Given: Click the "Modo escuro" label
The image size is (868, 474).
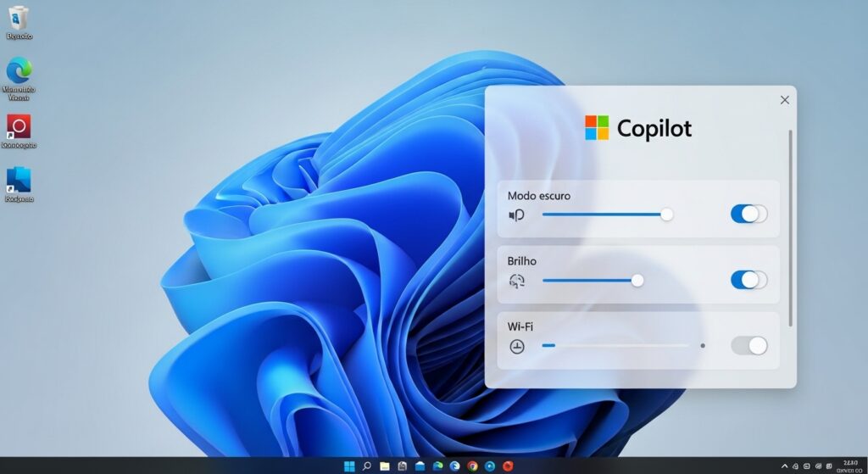Looking at the screenshot, I should [538, 196].
